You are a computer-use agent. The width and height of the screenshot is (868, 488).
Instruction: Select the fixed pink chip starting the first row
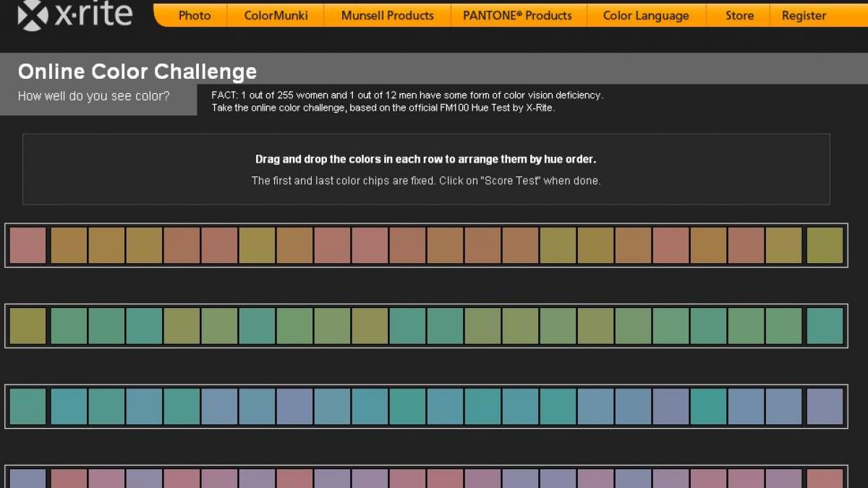27,246
